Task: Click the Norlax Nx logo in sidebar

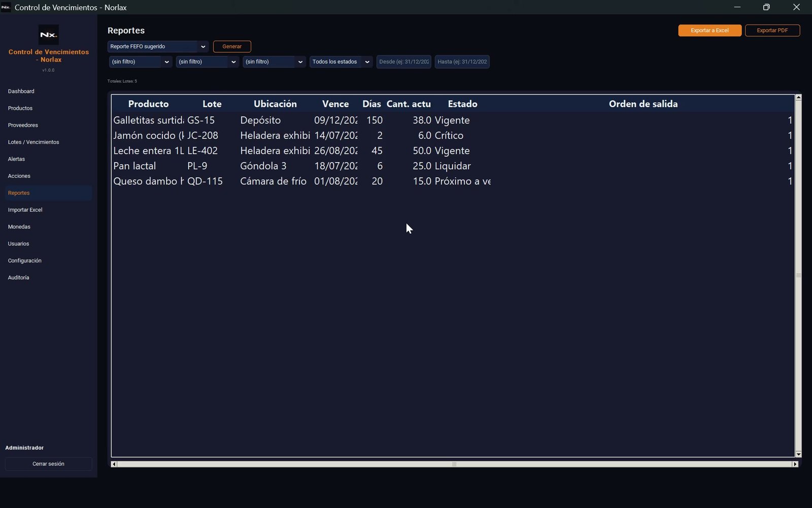Action: click(x=49, y=35)
